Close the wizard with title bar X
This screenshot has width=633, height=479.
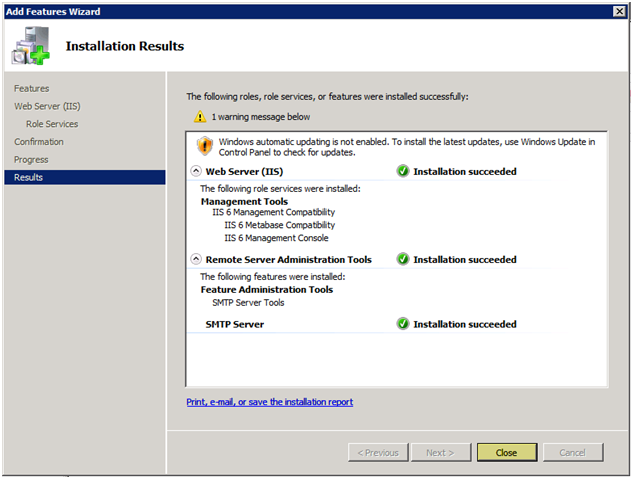(619, 11)
